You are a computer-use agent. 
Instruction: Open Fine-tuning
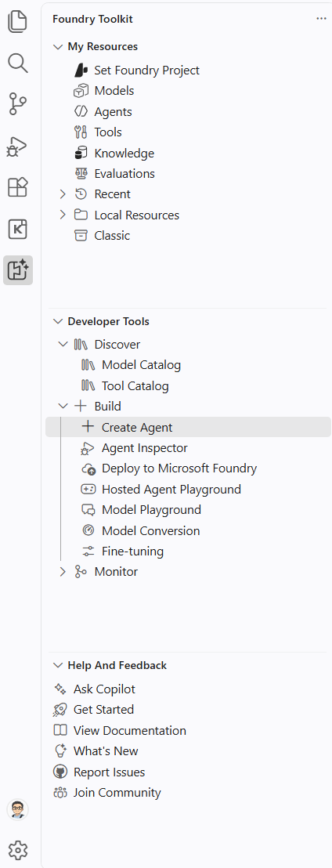[x=133, y=552]
